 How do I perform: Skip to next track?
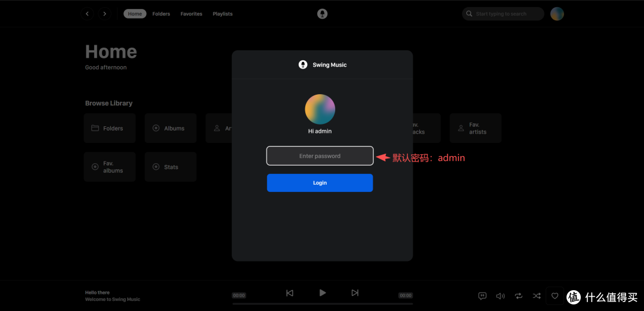point(355,293)
